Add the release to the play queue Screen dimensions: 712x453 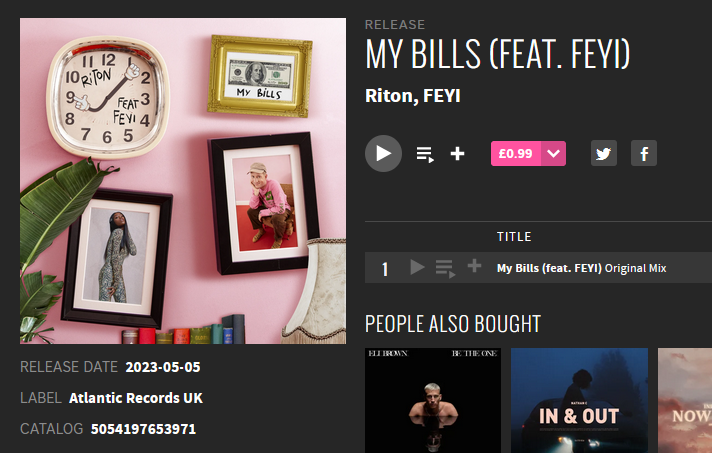tap(425, 154)
